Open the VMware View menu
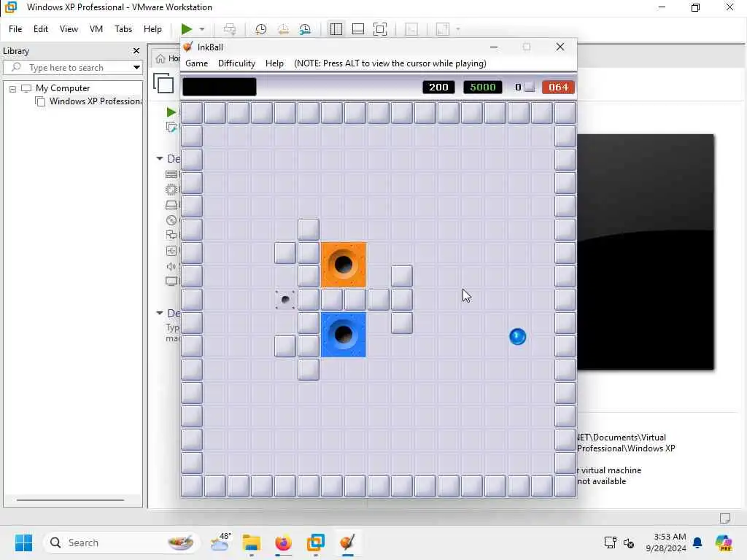The image size is (747, 560). pos(69,29)
